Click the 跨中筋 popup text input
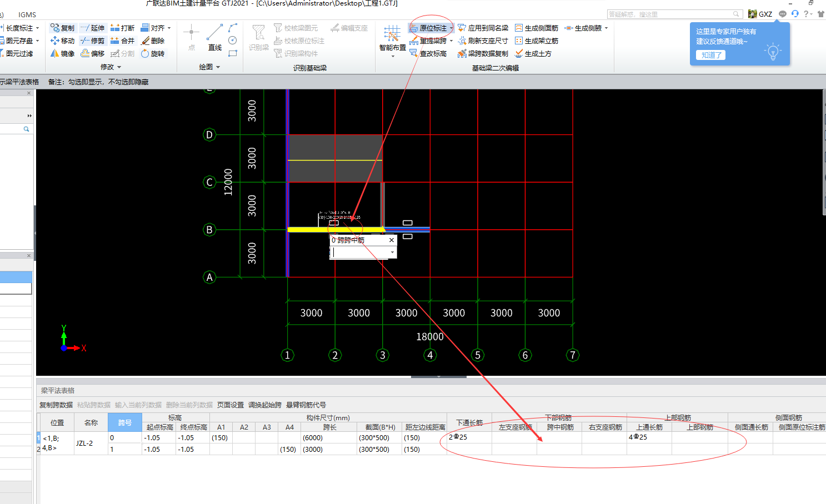Screen dimensions: 826x504 (x=360, y=252)
